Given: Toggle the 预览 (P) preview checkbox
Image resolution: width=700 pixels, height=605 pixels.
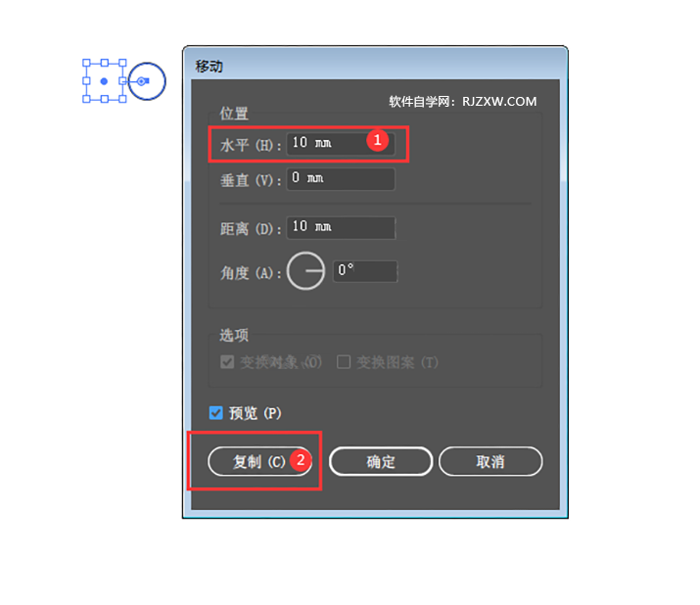Looking at the screenshot, I should tap(216, 413).
